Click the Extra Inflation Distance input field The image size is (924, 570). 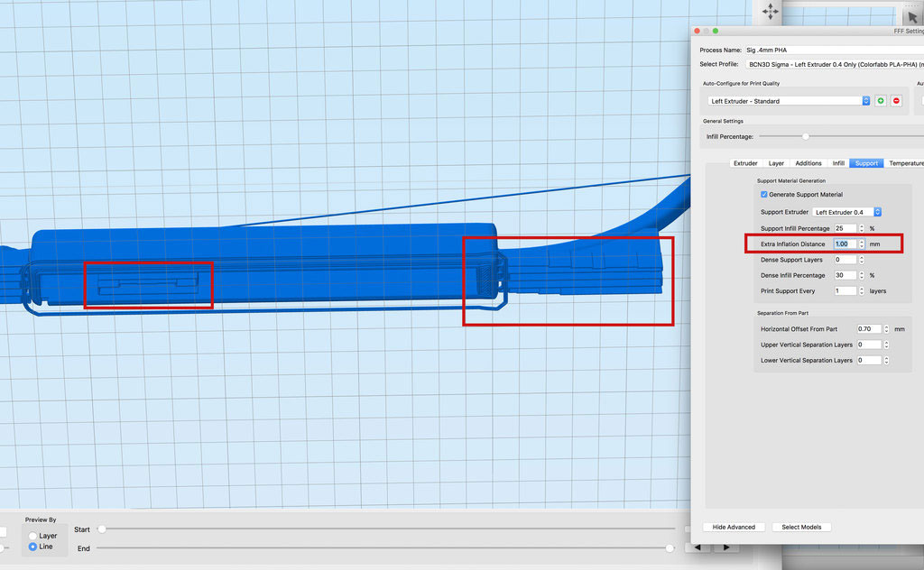(x=845, y=244)
